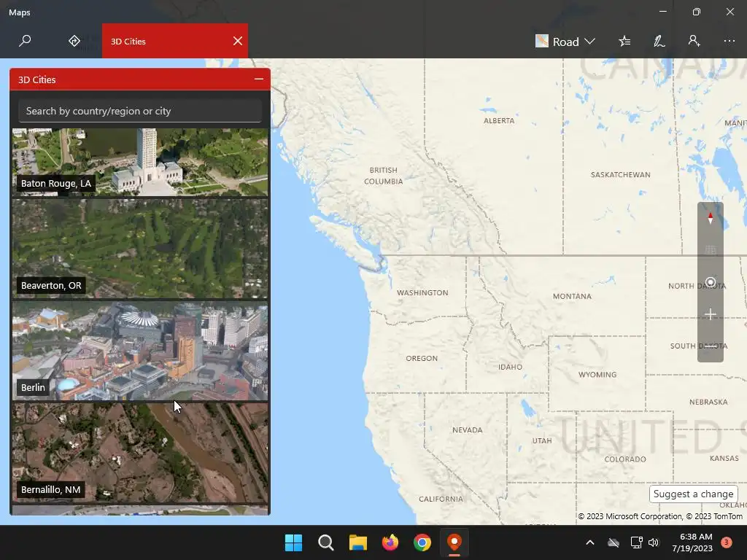Launch File Explorer from the taskbar

click(x=357, y=542)
